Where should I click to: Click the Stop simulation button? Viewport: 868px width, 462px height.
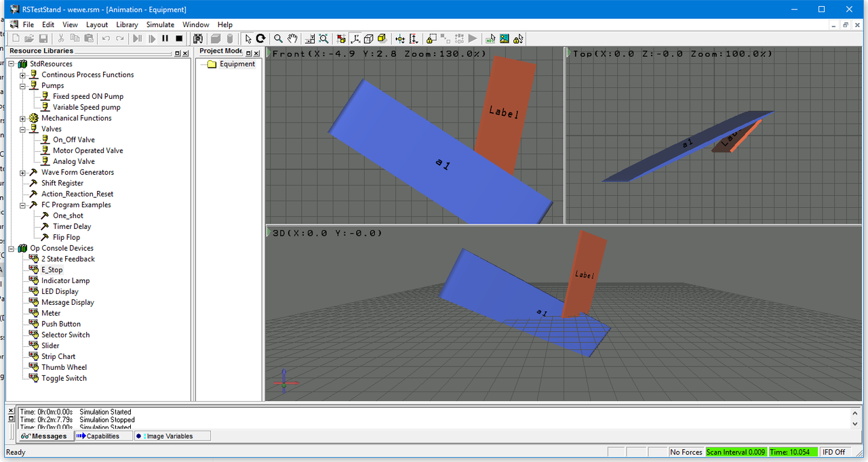179,39
